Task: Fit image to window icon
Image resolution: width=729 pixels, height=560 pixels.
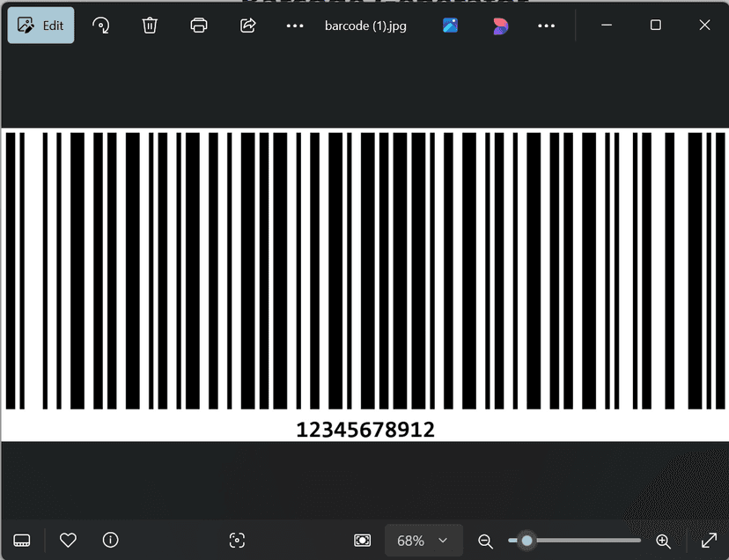Action: [362, 541]
